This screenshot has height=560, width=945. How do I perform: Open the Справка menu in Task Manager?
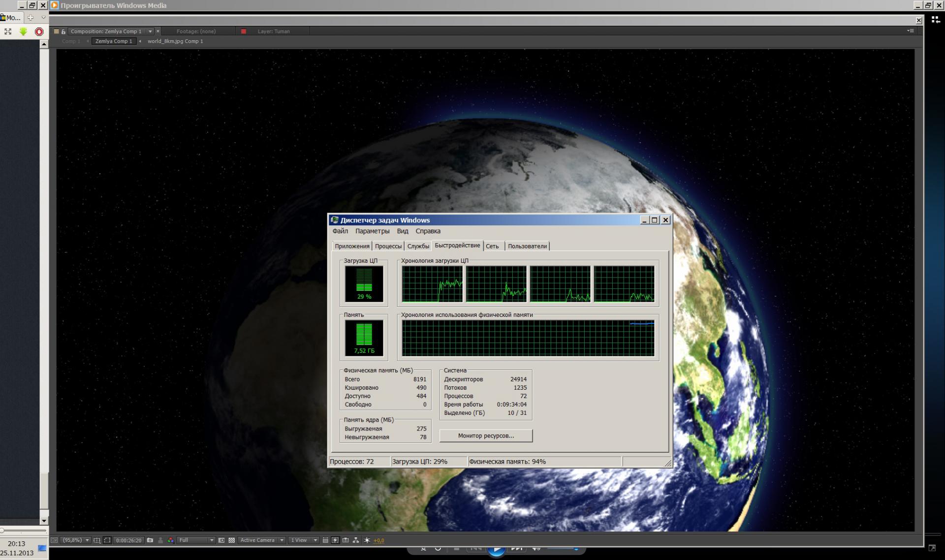coord(428,231)
